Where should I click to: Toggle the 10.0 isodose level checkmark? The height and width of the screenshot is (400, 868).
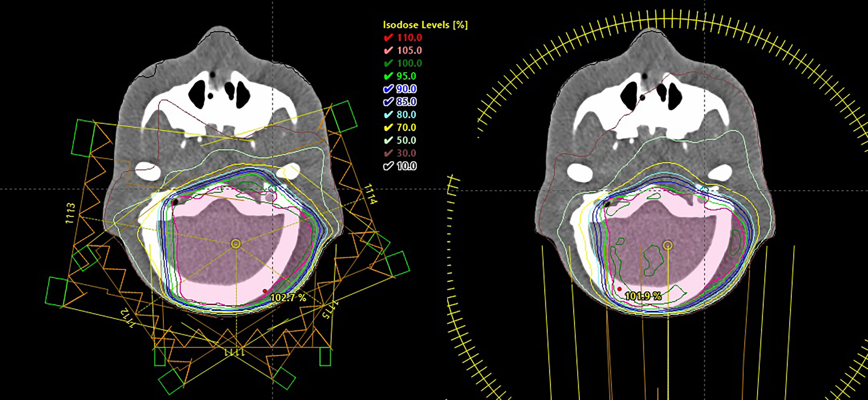[x=389, y=166]
